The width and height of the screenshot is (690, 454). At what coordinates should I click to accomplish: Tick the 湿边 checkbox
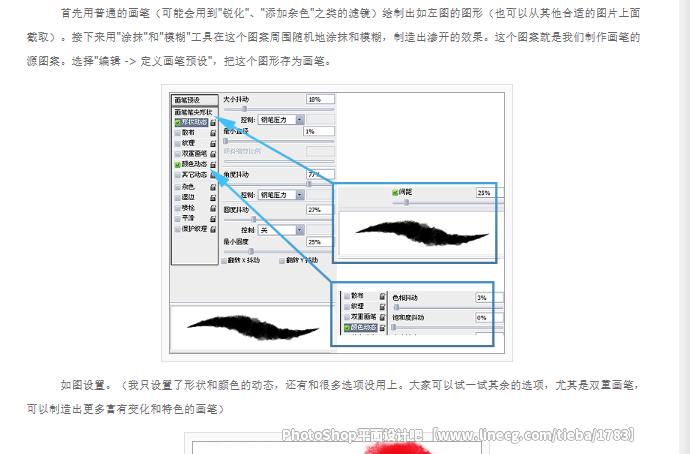coord(178,198)
